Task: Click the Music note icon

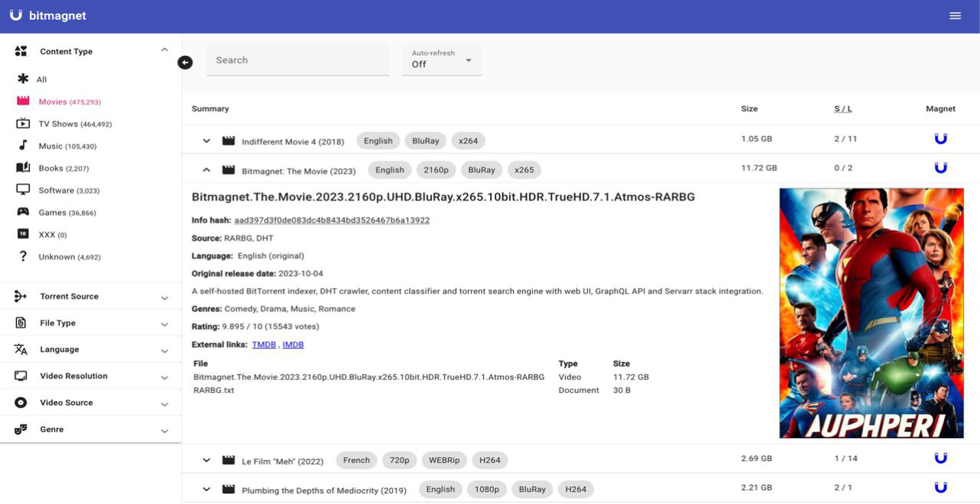Action: [x=23, y=145]
